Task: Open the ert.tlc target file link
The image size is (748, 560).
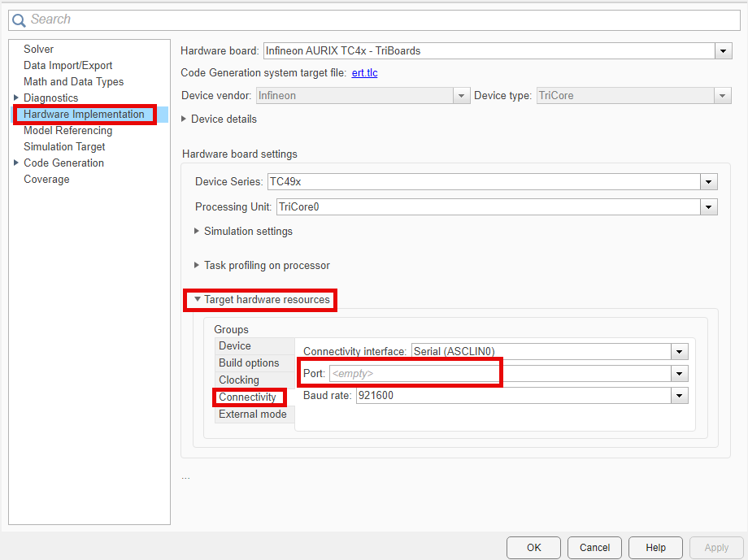Action: pyautogui.click(x=364, y=73)
